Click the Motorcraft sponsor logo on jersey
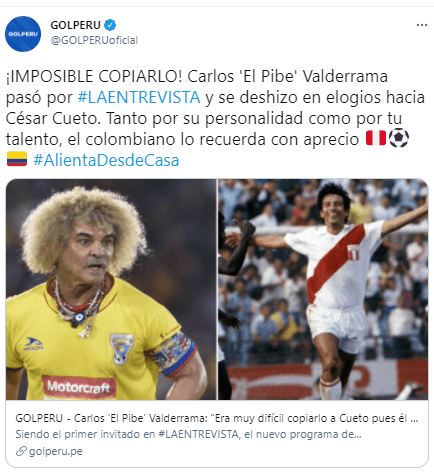Screen dimensions: 434x474 (x=79, y=387)
